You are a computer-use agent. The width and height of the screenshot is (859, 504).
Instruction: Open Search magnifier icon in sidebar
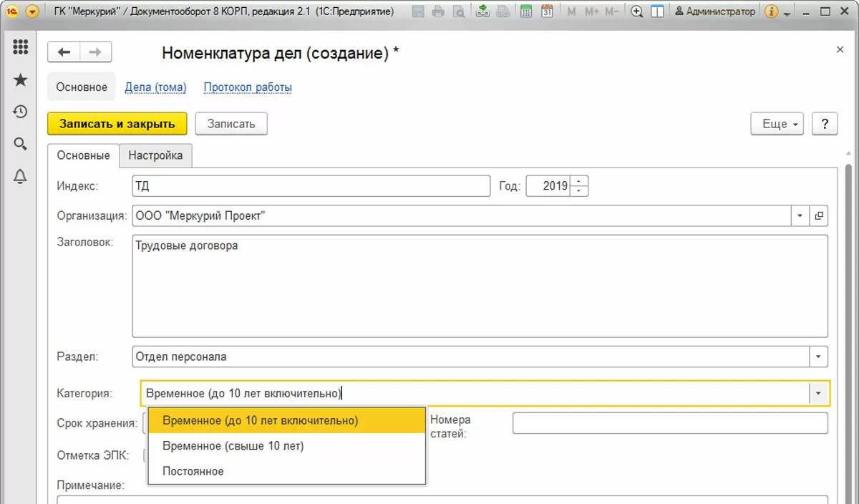(20, 144)
